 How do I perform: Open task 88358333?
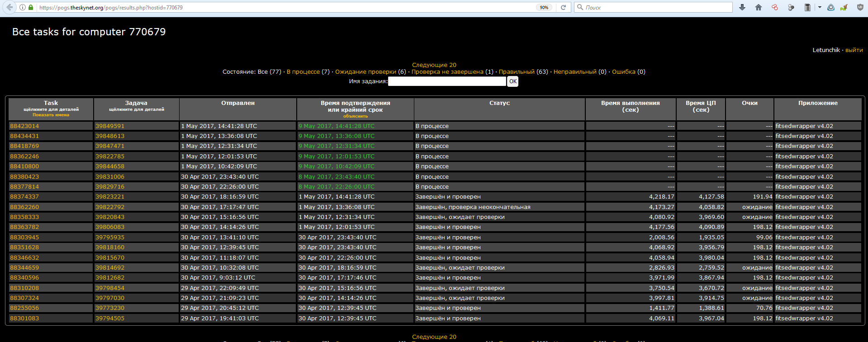[24, 217]
